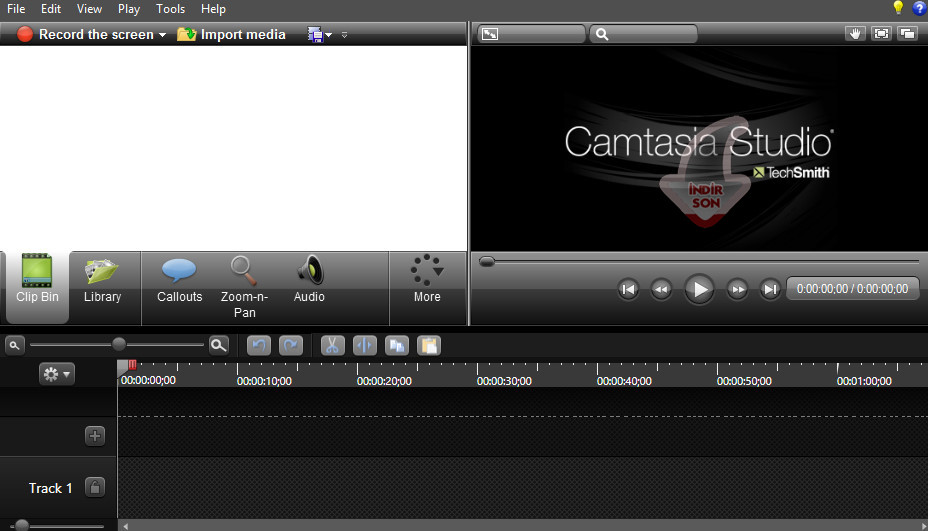Click the Split clip icon
This screenshot has height=531, width=928.
point(365,345)
